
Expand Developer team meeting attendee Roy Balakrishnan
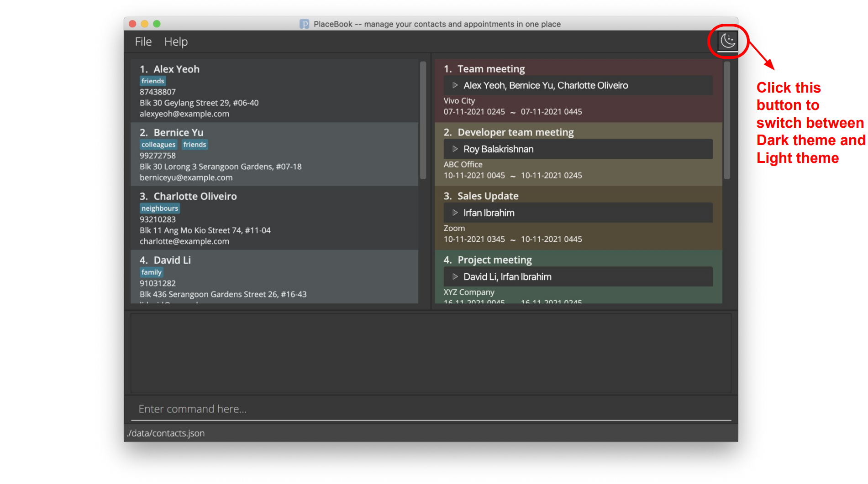tap(455, 149)
